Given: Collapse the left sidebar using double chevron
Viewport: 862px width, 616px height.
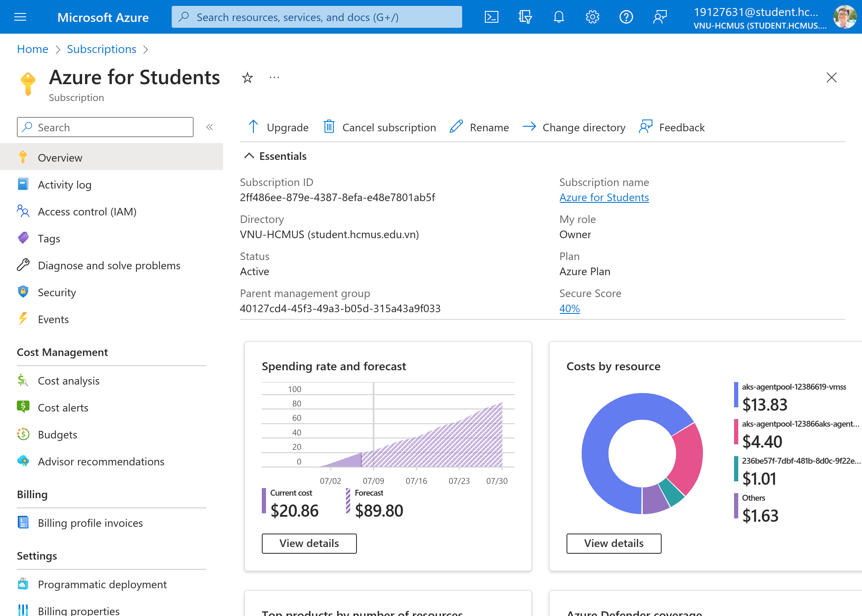Looking at the screenshot, I should 210,127.
